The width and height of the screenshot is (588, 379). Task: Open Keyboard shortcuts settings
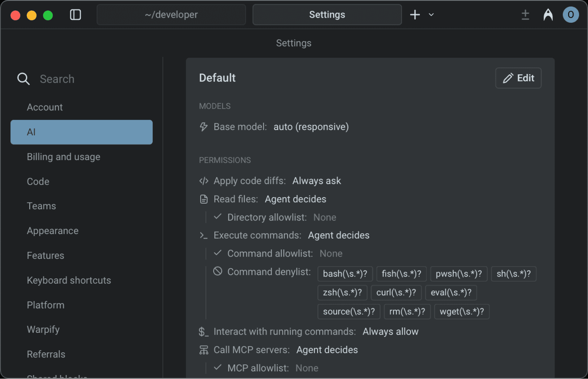coord(69,280)
